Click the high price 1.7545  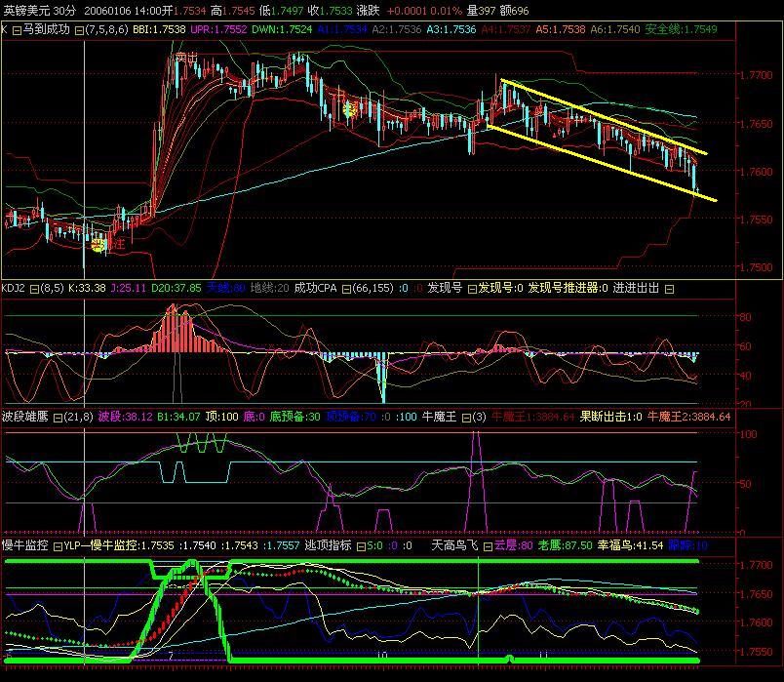point(239,11)
